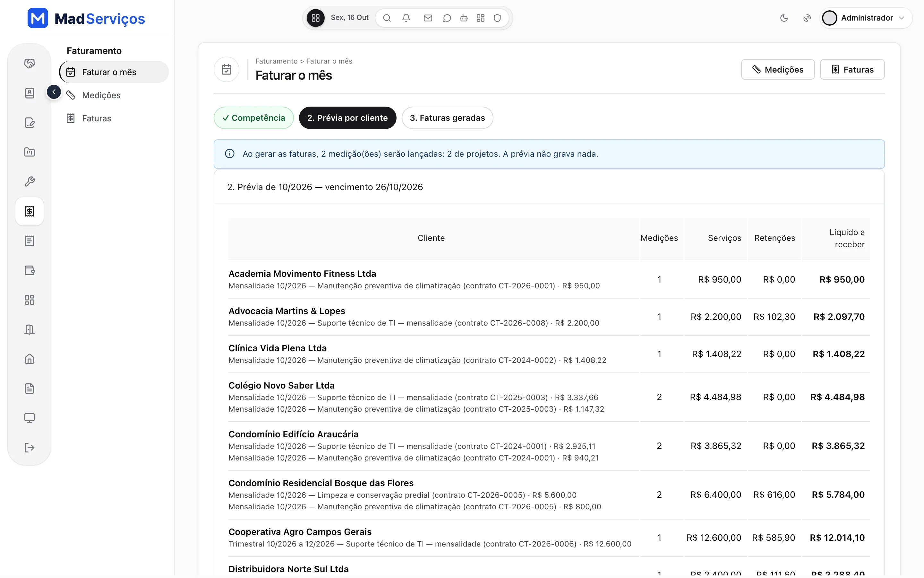Screen dimensions: 924x578
Task: Open the widgets grid icon in top toolbar
Action: [x=481, y=18]
